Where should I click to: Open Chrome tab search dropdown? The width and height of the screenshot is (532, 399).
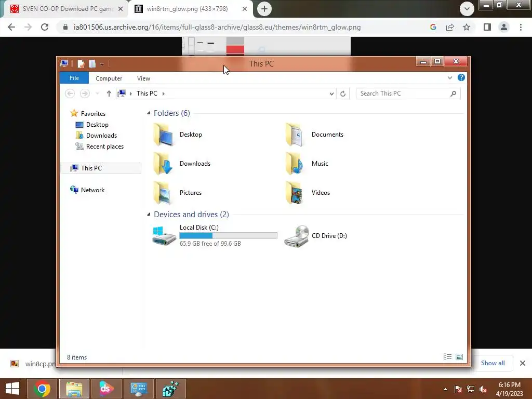coord(467,9)
